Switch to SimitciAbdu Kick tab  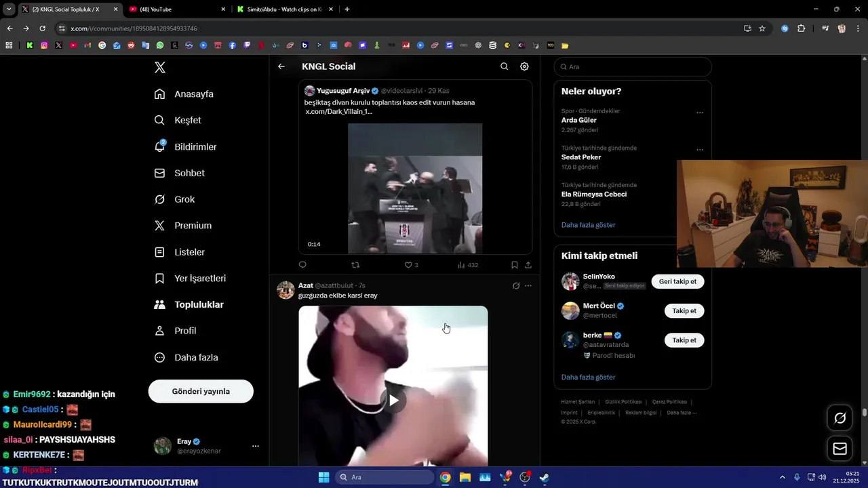pyautogui.click(x=285, y=9)
